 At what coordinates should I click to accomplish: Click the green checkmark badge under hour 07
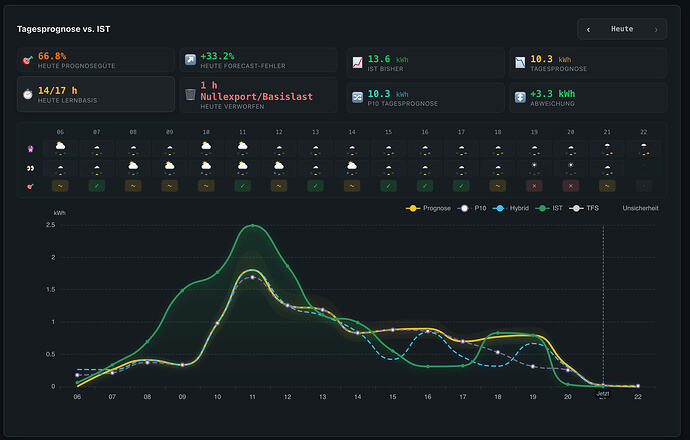point(96,186)
